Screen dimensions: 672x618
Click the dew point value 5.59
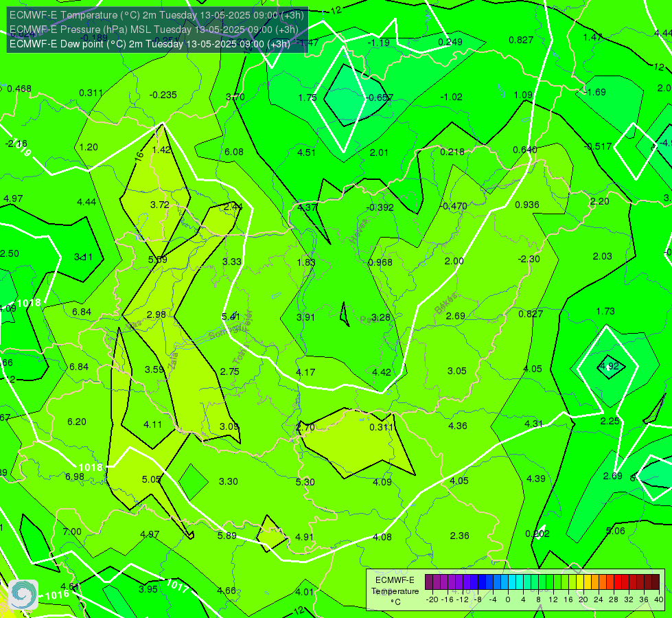(158, 260)
